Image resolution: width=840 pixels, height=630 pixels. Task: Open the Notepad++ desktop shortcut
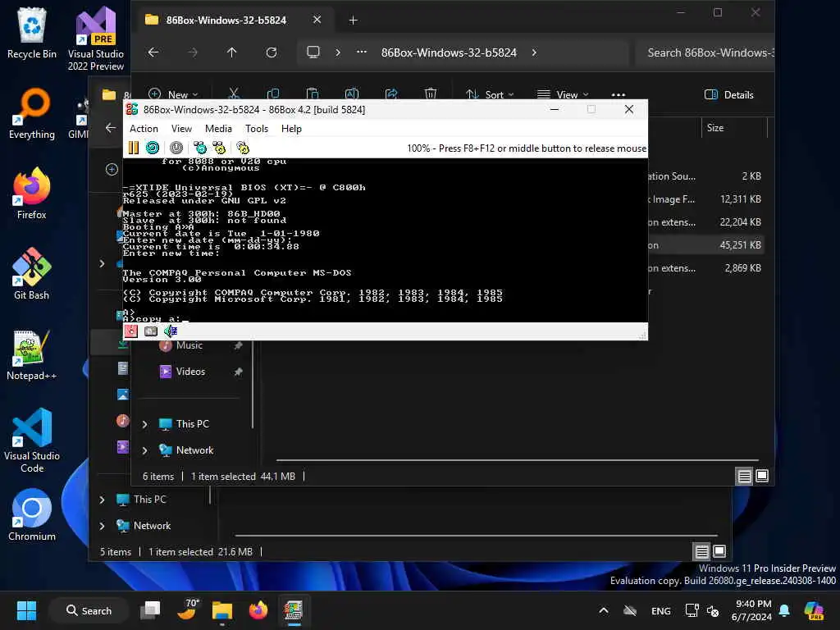pos(32,354)
